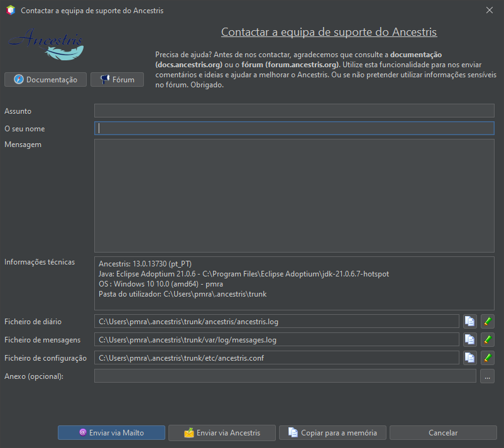Click the underlined heading Contactar a equipa de suporte
The image size is (504, 448).
point(329,32)
